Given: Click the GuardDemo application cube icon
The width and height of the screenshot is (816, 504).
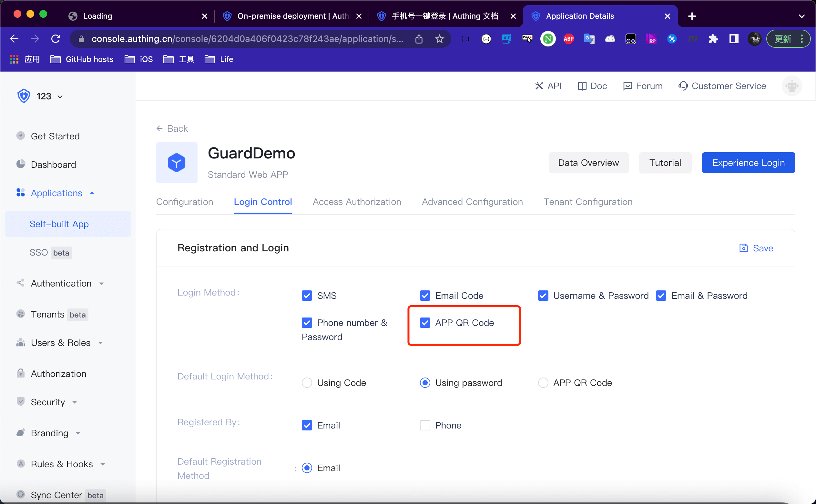Looking at the screenshot, I should (x=177, y=163).
